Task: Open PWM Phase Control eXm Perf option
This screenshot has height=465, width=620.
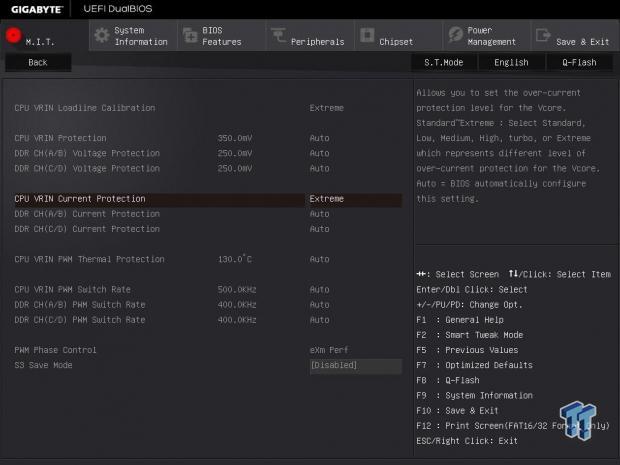Action: click(329, 350)
